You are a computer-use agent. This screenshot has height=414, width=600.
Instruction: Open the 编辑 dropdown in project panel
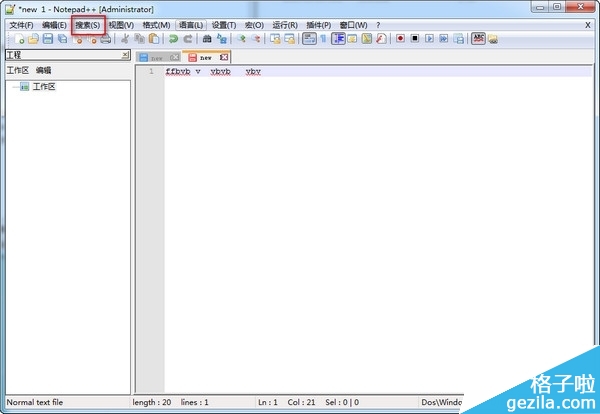pos(43,71)
